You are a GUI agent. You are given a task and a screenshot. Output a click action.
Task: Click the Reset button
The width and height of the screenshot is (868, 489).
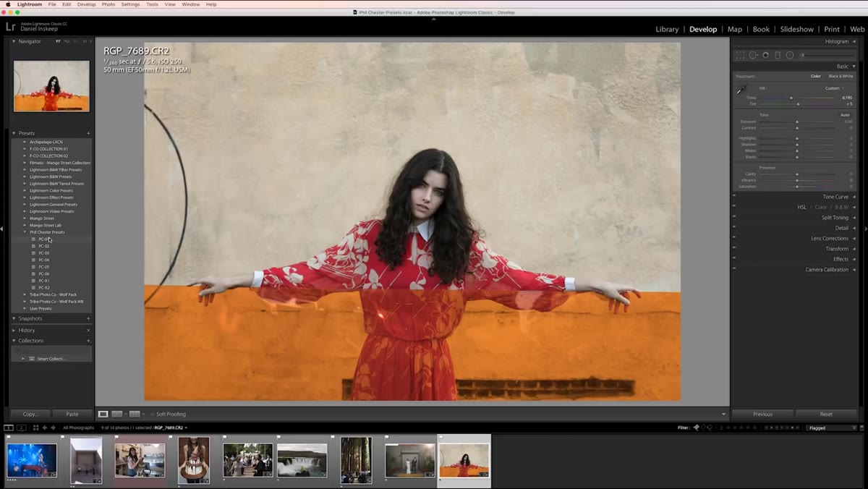pyautogui.click(x=826, y=414)
